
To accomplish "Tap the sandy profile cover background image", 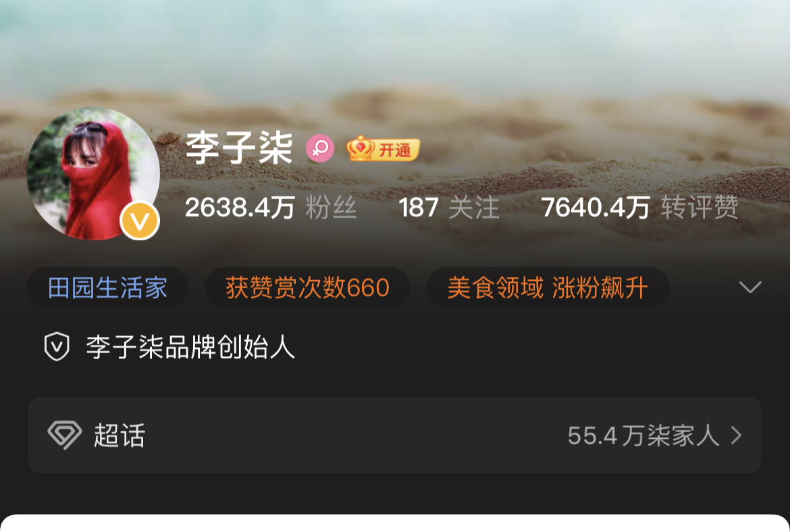I will [394, 55].
